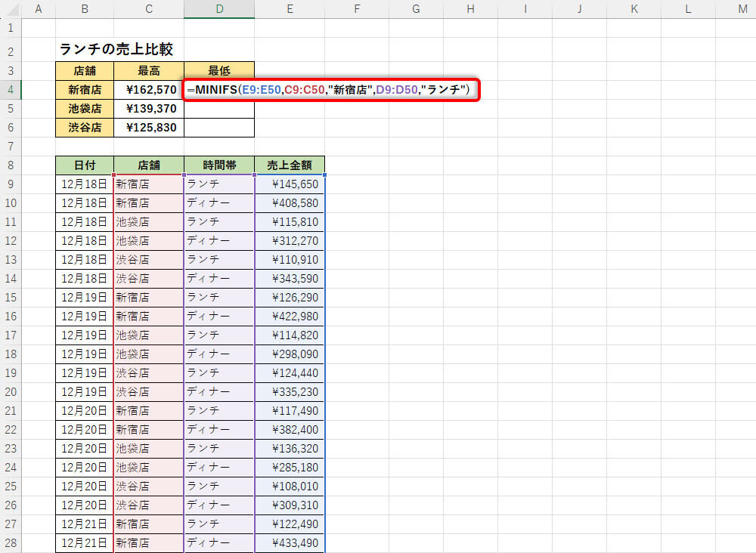
Task: Click the ¥145,650 sales amount cell
Action: tap(290, 184)
